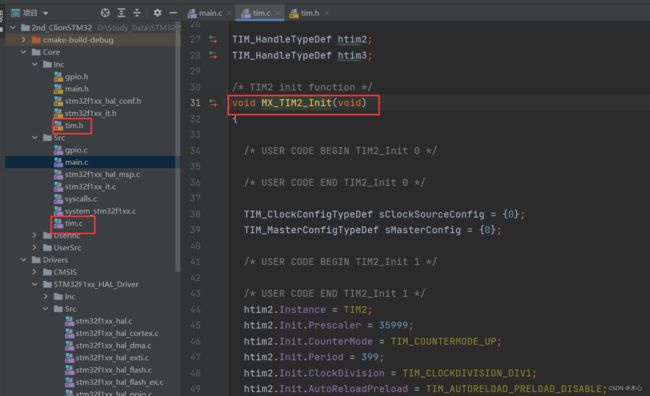Click the Period value 399

(370, 357)
